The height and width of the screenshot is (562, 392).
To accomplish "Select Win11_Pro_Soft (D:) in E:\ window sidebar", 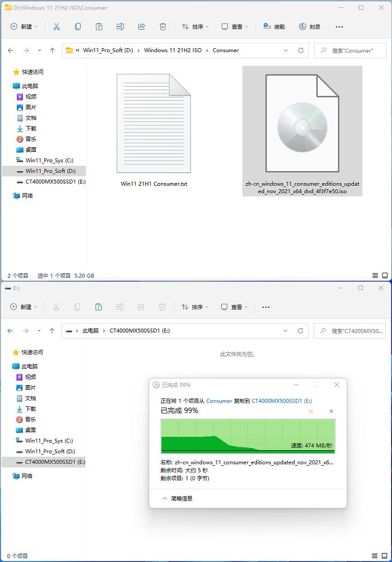I will click(45, 451).
